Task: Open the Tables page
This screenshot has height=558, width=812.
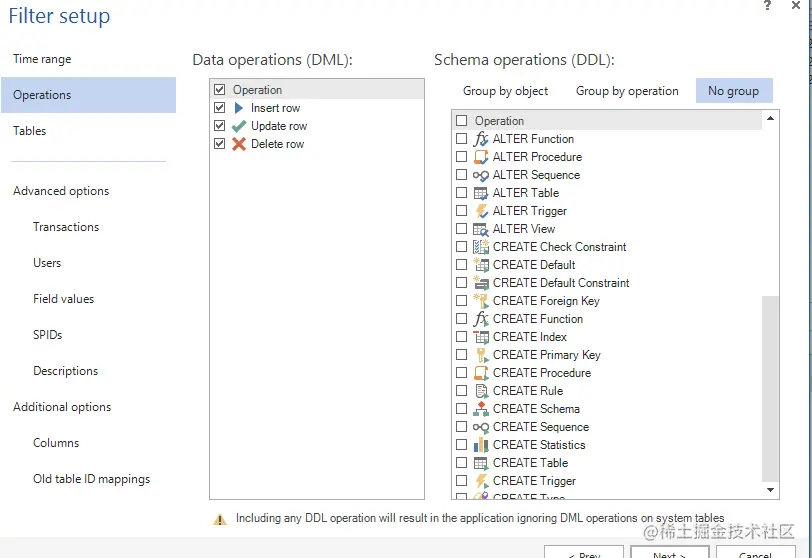Action: (30, 131)
